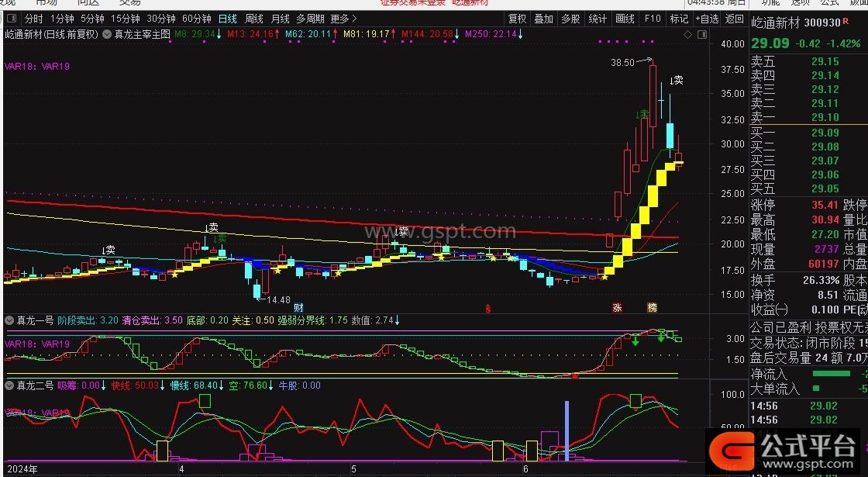The height and width of the screenshot is (477, 868).
Task: Click the 买五 bid price 29.05
Action: [825, 188]
